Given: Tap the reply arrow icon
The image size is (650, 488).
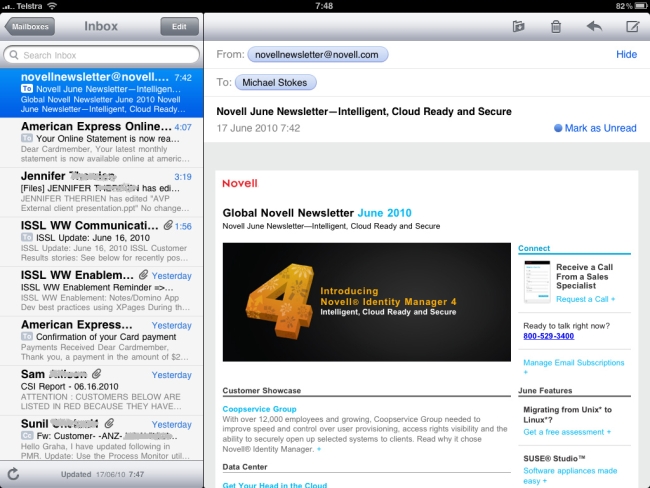Looking at the screenshot, I should (x=594, y=27).
